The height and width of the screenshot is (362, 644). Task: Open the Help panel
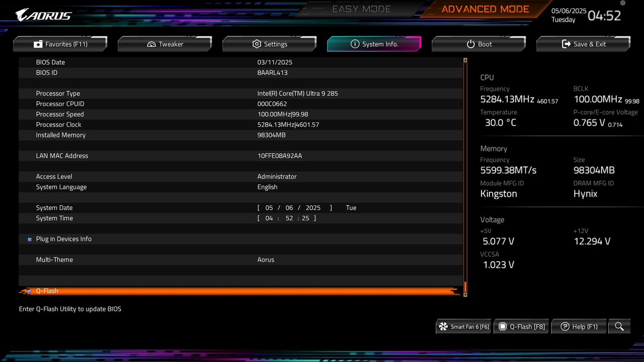tap(579, 326)
